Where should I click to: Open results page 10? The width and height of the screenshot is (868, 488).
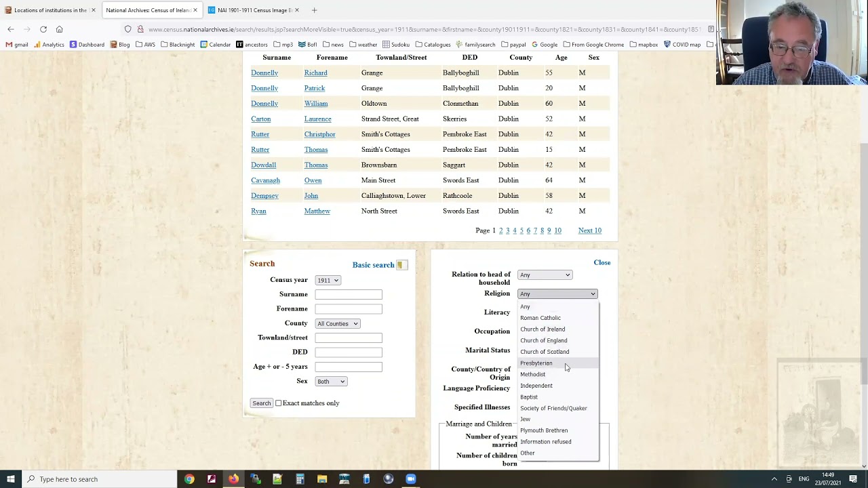coord(557,230)
